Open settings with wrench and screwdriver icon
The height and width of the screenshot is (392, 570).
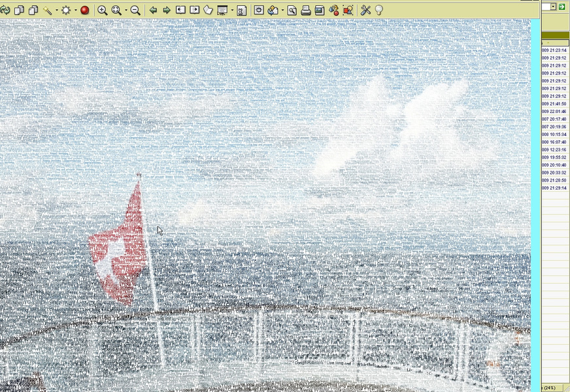click(x=365, y=10)
